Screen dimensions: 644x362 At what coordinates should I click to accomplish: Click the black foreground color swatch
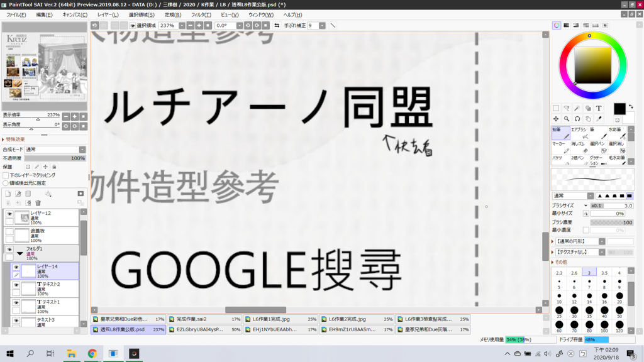coord(619,109)
